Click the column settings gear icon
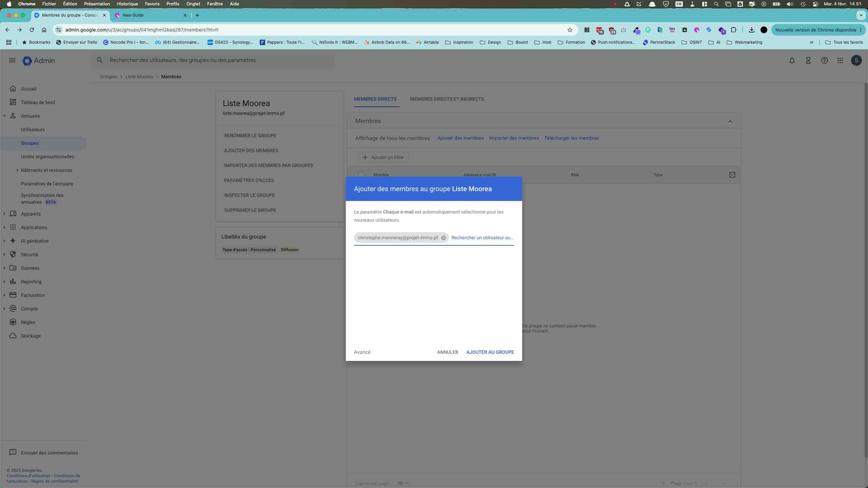This screenshot has width=868, height=488. click(732, 175)
